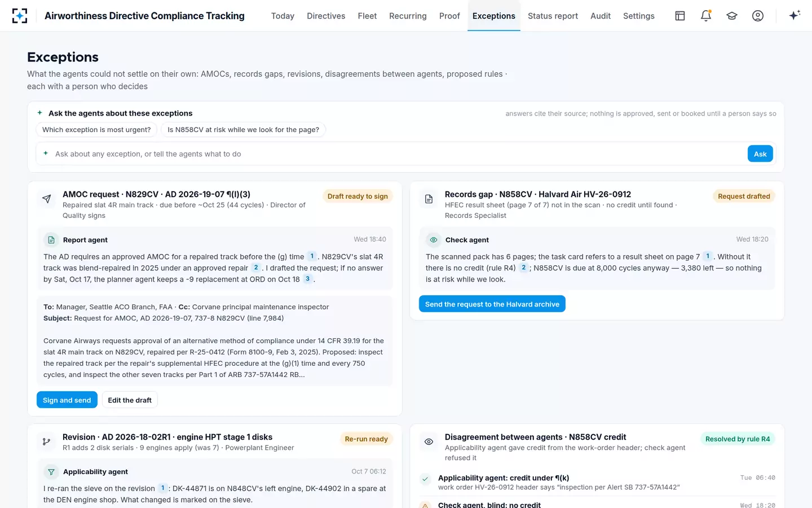Viewport: 812px width, 508px height.
Task: Click the Report agent avatar icon
Action: (x=51, y=240)
